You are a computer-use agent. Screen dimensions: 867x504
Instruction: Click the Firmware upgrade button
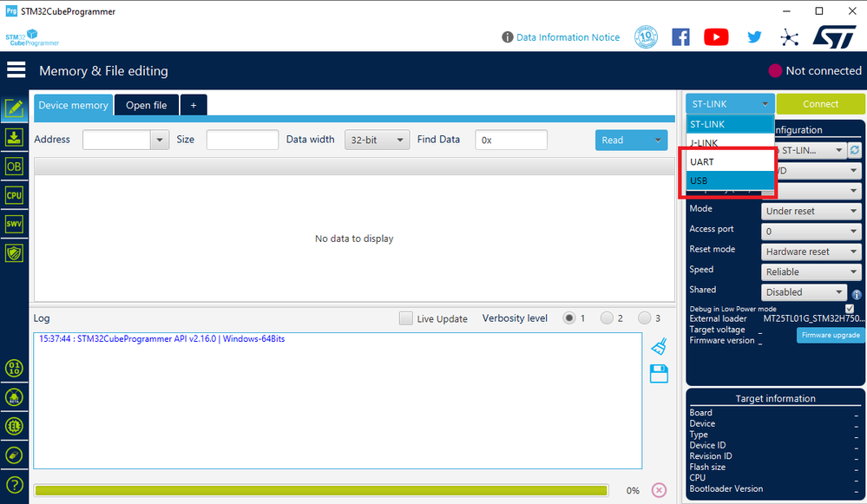coord(831,335)
